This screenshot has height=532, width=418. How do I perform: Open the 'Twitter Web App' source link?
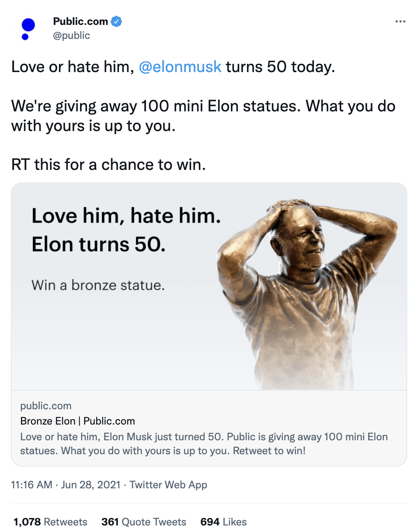point(168,485)
